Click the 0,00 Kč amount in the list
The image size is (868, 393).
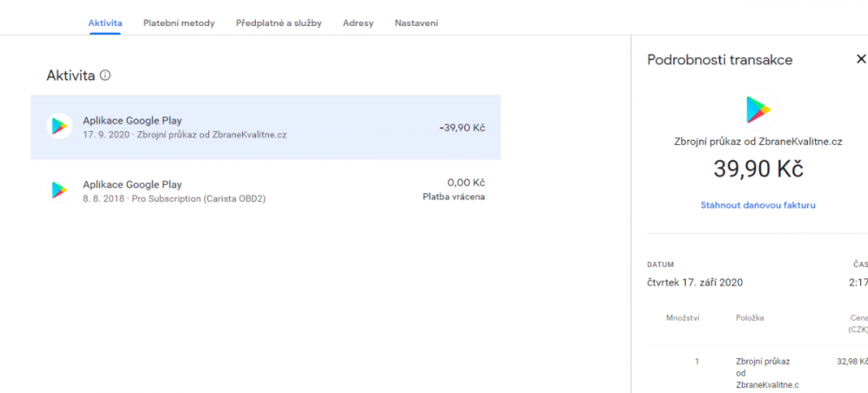465,183
